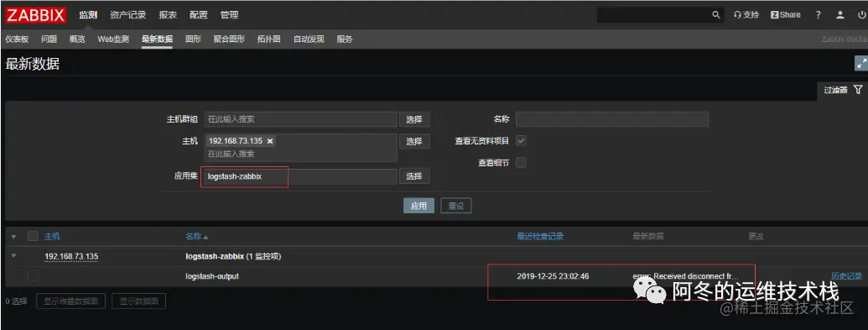Open the 报表 top menu
The image size is (868, 330).
point(168,15)
